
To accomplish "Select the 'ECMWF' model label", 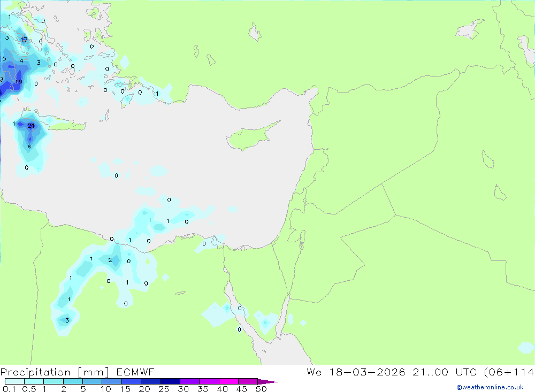I will 135,372.
